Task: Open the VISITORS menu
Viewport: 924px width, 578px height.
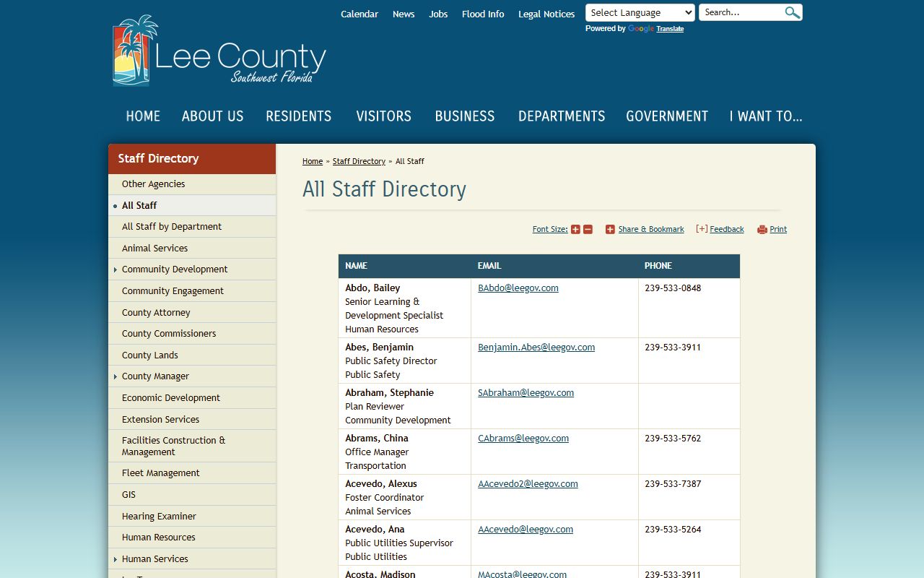Action: (x=383, y=116)
